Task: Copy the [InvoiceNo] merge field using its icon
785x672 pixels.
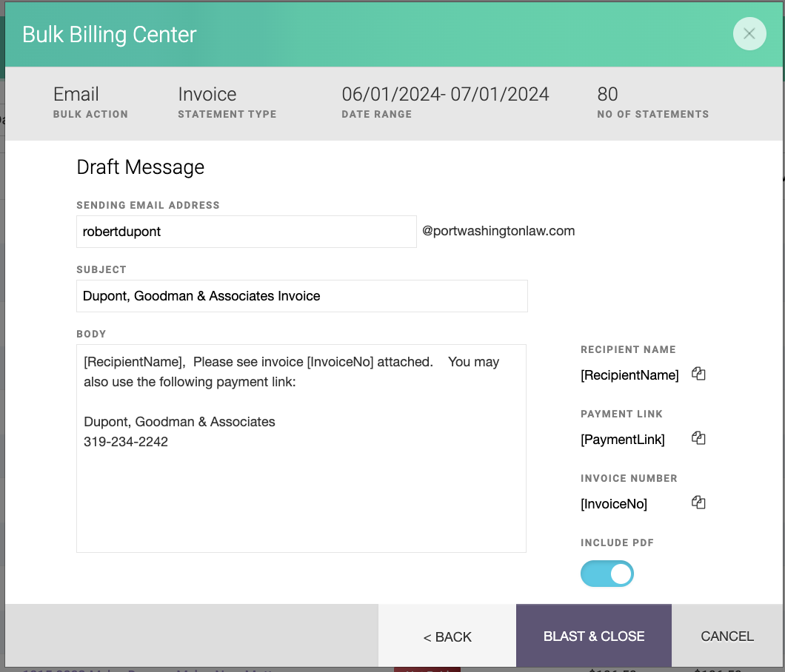Action: (698, 503)
